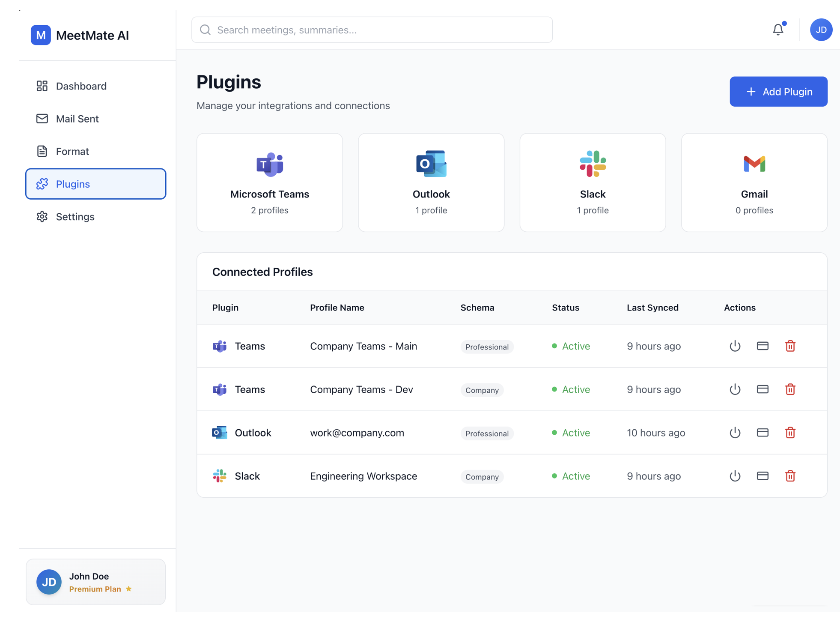The width and height of the screenshot is (840, 628).
Task: Remove the Outlook work@company.com profile
Action: (790, 433)
